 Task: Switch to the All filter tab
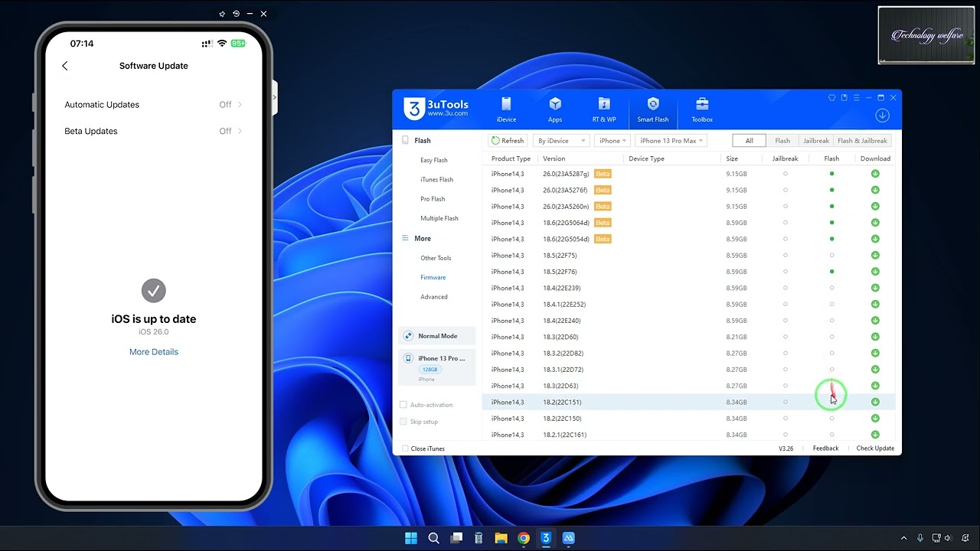(x=749, y=141)
